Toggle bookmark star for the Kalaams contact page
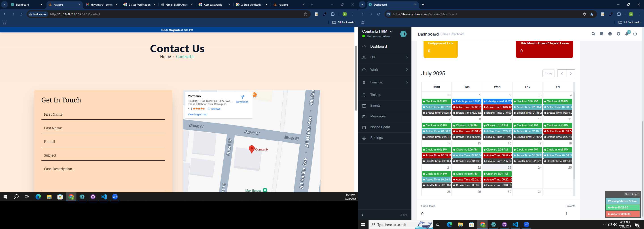 coord(305,14)
